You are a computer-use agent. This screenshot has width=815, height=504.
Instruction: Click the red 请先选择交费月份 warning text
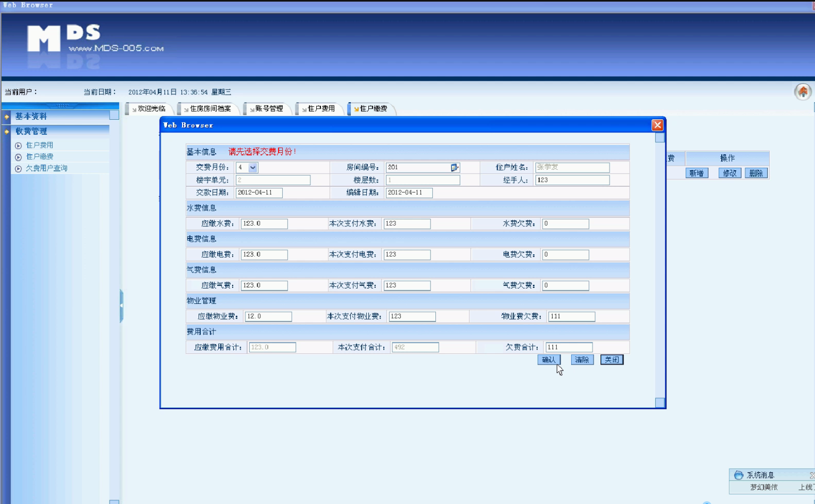(x=262, y=152)
